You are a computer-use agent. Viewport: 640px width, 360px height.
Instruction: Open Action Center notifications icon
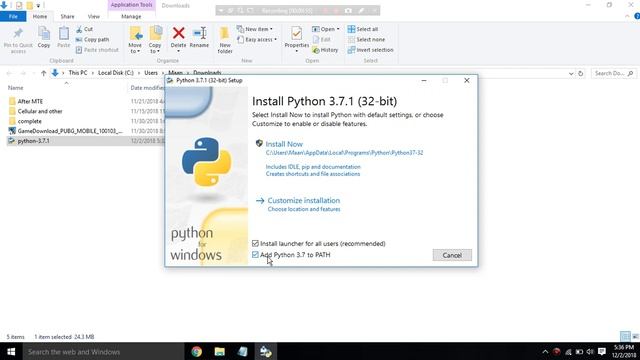point(602,351)
